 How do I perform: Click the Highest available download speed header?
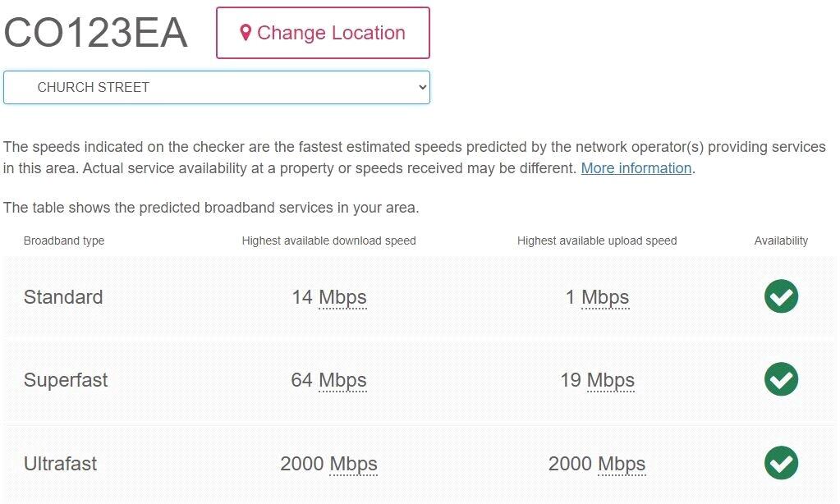click(x=328, y=241)
